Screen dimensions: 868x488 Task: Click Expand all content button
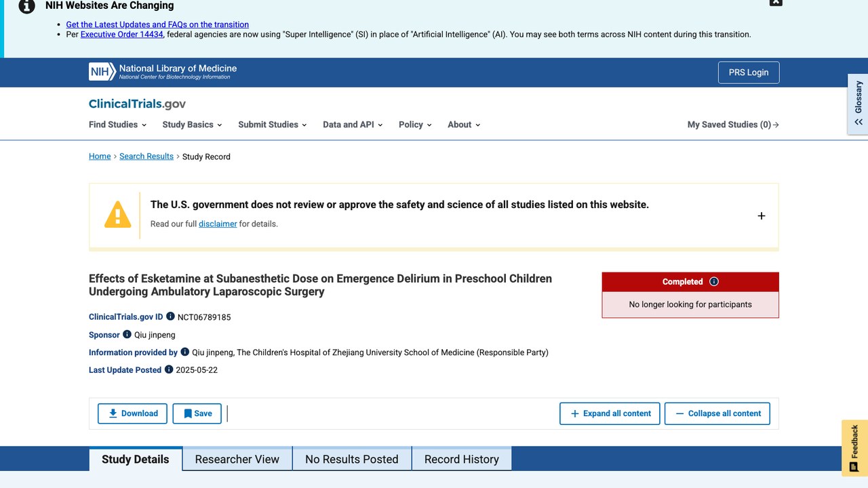(x=610, y=413)
